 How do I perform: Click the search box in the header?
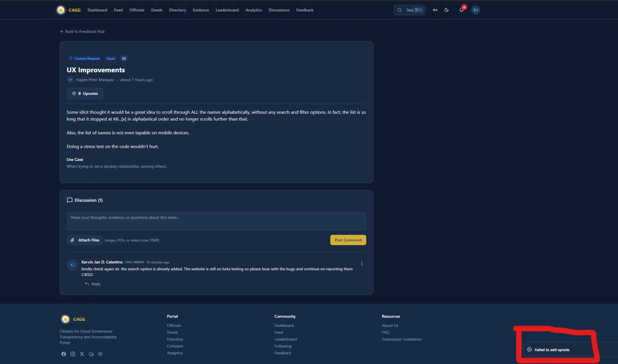pyautogui.click(x=409, y=10)
